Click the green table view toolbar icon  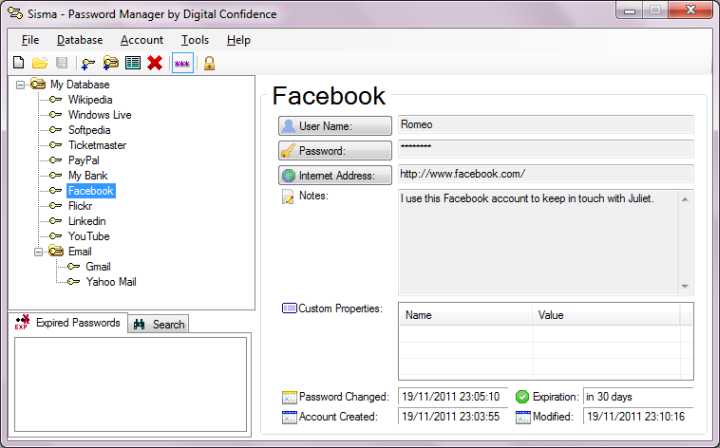click(x=132, y=63)
